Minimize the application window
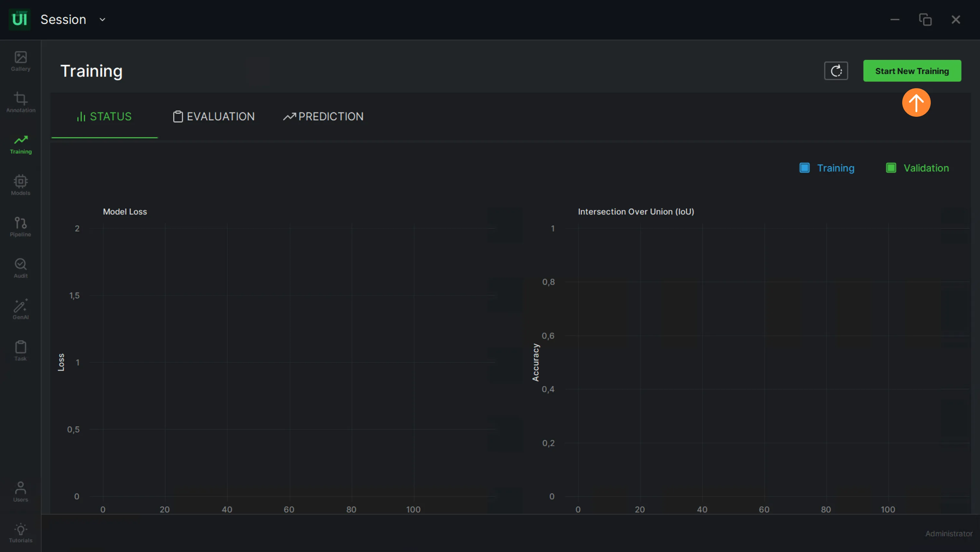Image resolution: width=980 pixels, height=552 pixels. 895,19
